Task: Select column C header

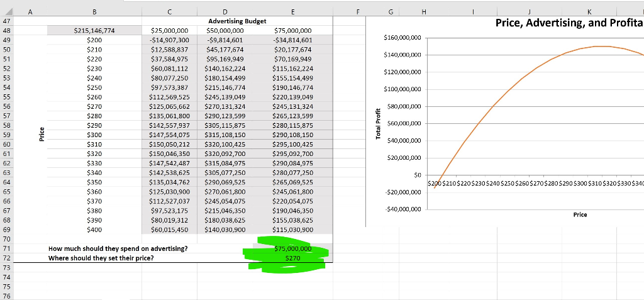Action: click(x=170, y=13)
